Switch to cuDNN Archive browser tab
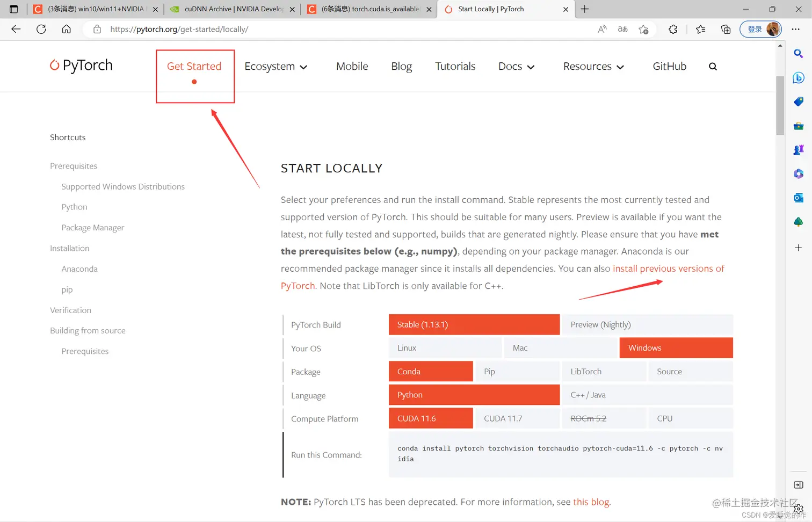 point(232,9)
